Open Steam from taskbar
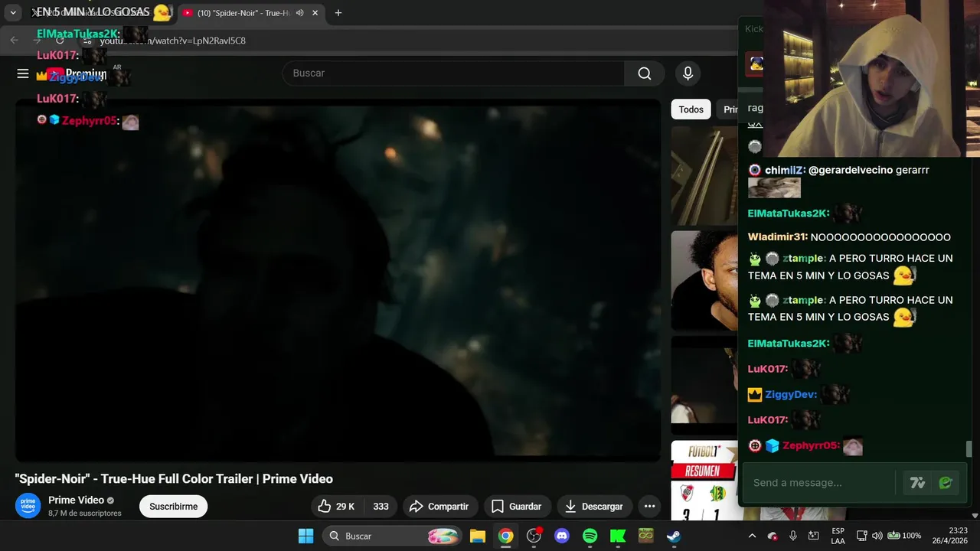980x551 pixels. coord(674,536)
